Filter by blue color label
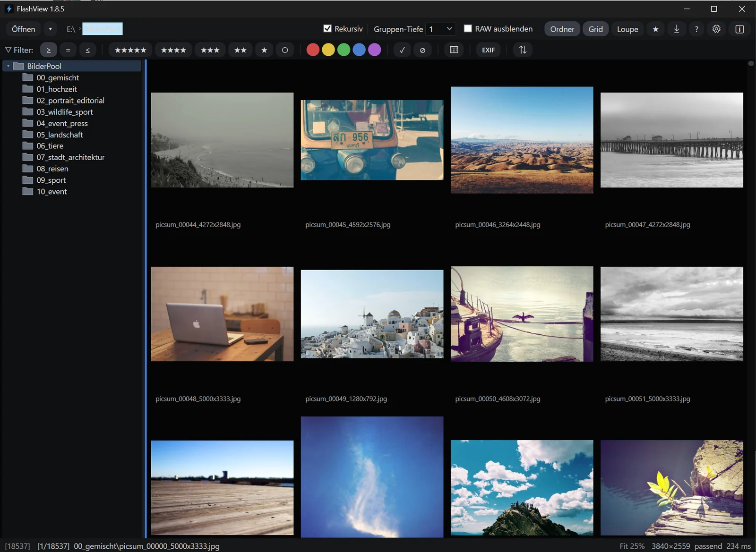Image resolution: width=756 pixels, height=552 pixels. pos(359,50)
